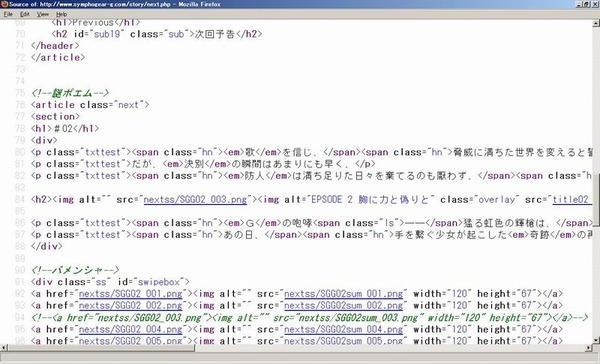Minimize the source viewer window

578,4
